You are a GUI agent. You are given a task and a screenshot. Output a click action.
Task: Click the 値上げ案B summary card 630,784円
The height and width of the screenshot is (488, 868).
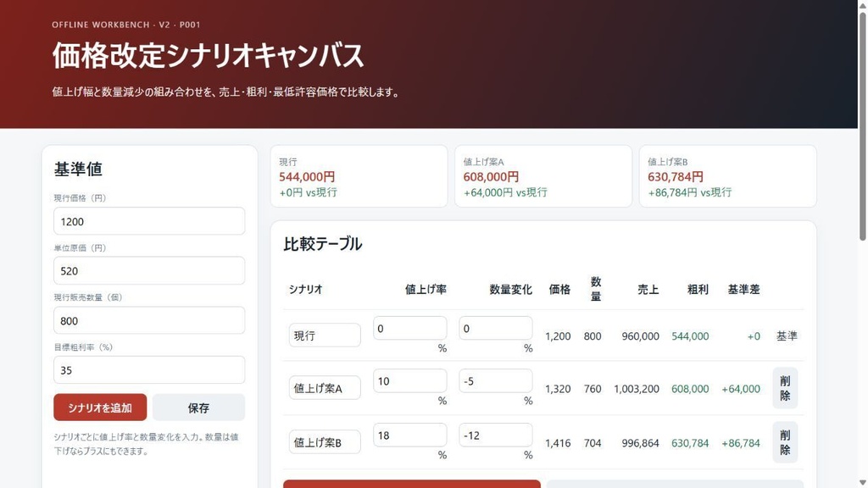pos(727,176)
